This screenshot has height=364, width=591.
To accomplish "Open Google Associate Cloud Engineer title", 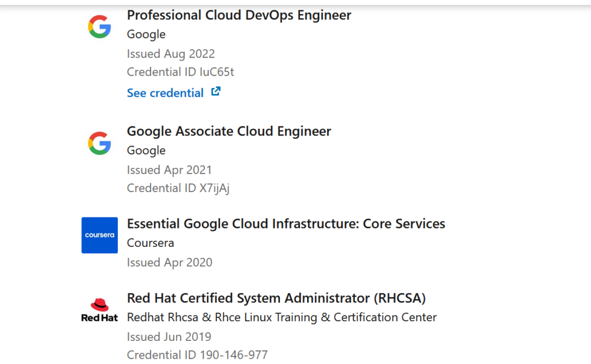I will (229, 131).
